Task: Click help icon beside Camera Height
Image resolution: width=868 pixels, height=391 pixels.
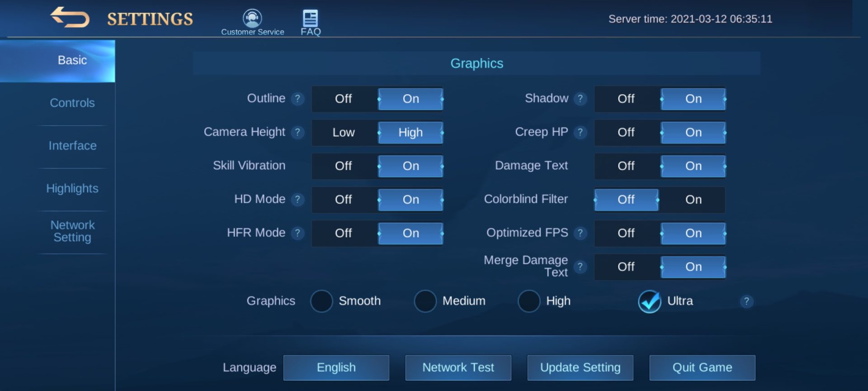Action: [x=297, y=132]
